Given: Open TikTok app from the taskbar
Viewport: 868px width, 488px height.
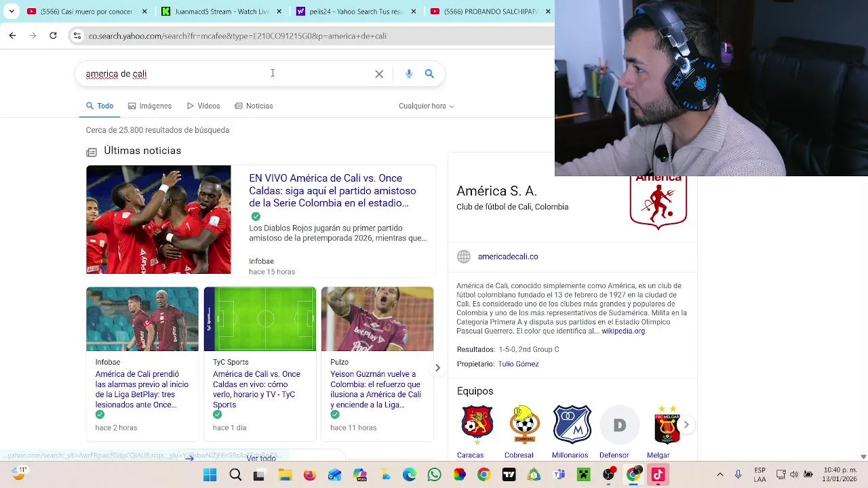Looking at the screenshot, I should [658, 475].
